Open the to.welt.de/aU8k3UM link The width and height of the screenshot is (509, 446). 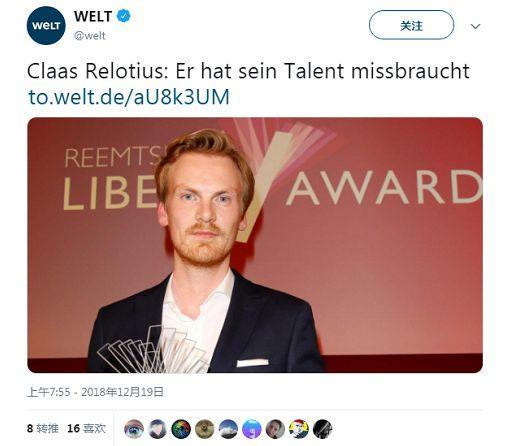tap(129, 97)
